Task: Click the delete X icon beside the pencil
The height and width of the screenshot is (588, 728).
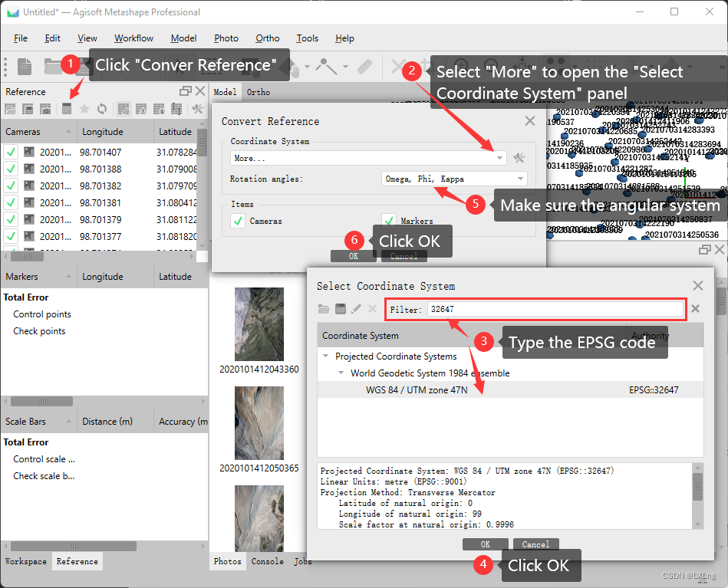Action: click(x=372, y=309)
